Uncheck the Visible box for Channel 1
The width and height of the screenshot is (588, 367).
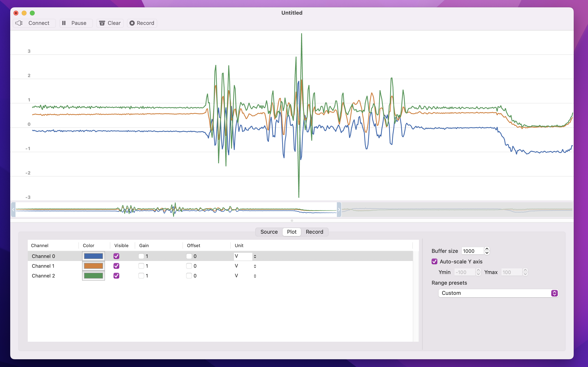[x=116, y=266]
